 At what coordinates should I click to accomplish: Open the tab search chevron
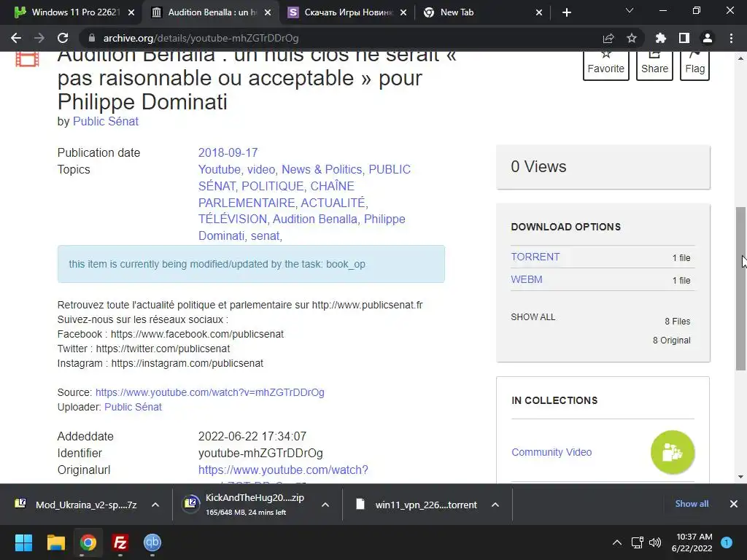[630, 10]
